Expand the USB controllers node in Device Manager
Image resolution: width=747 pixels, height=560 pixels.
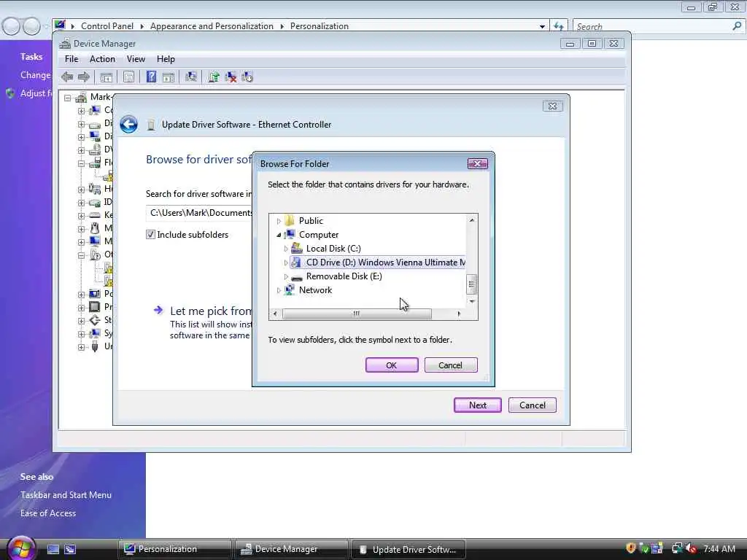[82, 347]
